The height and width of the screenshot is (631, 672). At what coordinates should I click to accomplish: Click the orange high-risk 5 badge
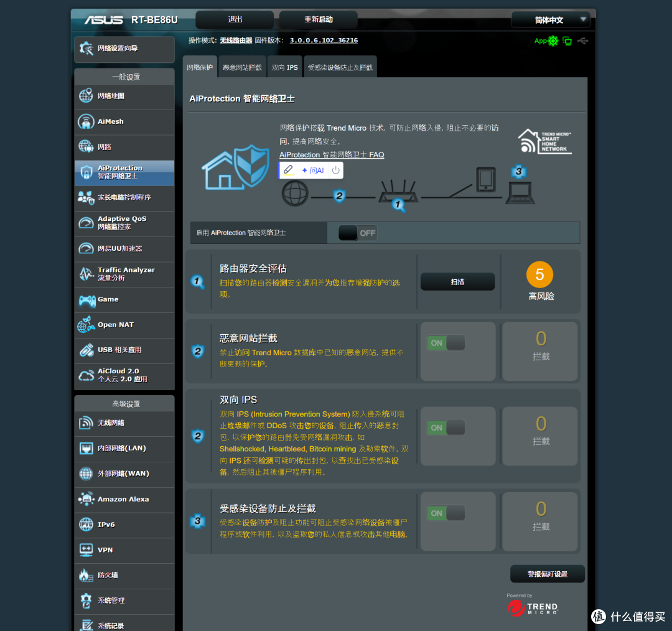pyautogui.click(x=539, y=274)
